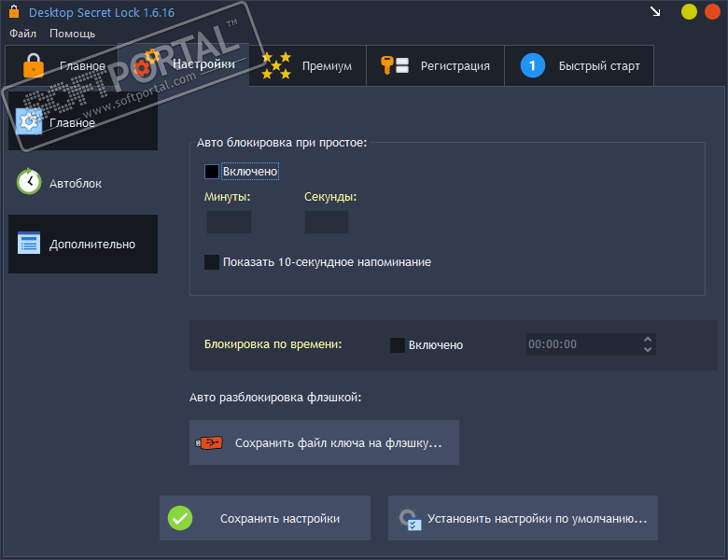Toggle Показать 10-секундное напоминание checkbox
Image resolution: width=728 pixels, height=560 pixels.
[x=212, y=262]
